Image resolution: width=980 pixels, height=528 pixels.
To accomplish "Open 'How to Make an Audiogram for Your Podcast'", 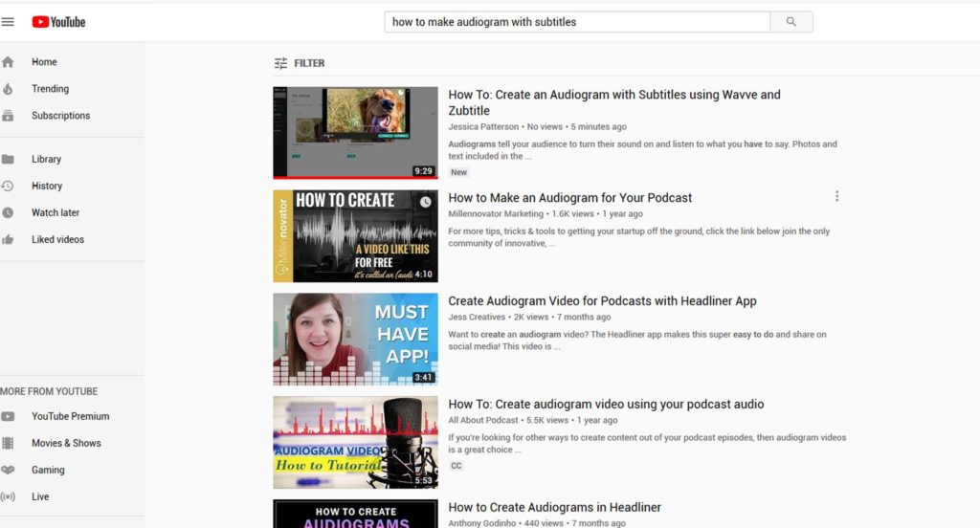I will (x=570, y=197).
